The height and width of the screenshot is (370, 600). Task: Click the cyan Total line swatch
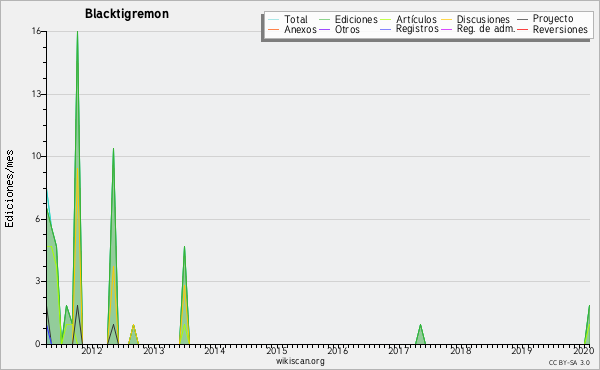pyautogui.click(x=274, y=20)
